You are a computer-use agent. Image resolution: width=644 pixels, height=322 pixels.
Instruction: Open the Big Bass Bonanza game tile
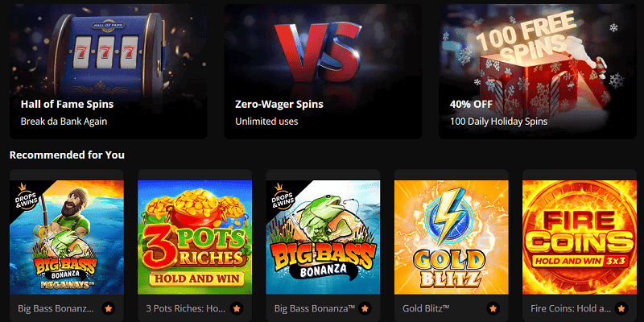(x=323, y=237)
